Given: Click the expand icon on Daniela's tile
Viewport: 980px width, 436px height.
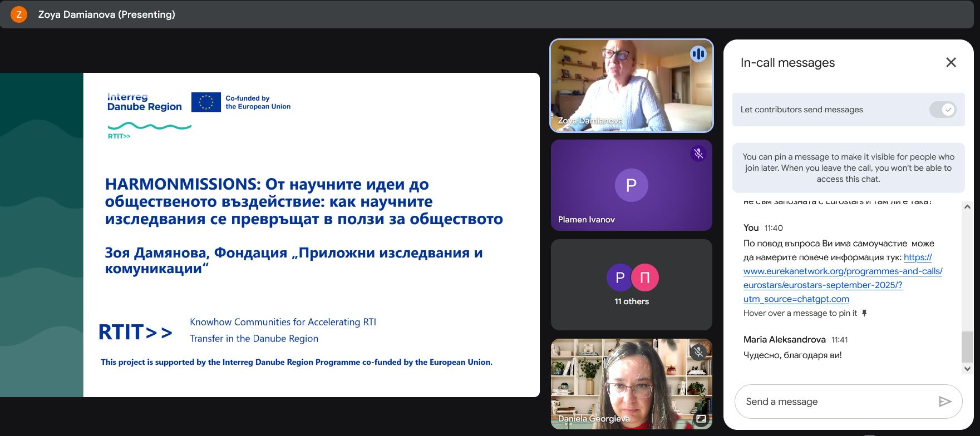Looking at the screenshot, I should click(x=701, y=419).
